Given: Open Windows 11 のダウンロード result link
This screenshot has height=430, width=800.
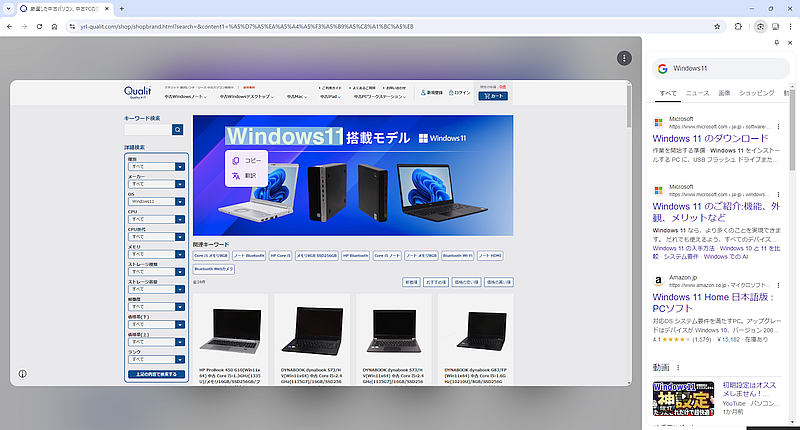Looking at the screenshot, I should click(710, 138).
